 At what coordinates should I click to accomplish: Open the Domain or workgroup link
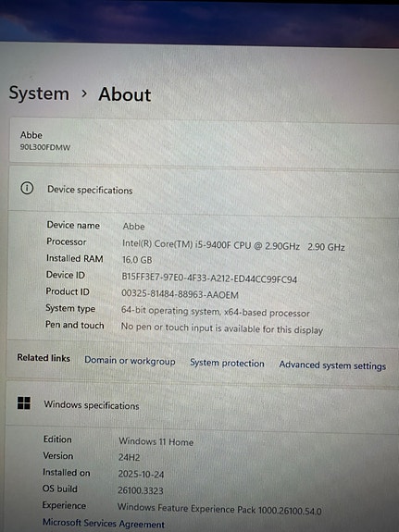[x=130, y=361]
